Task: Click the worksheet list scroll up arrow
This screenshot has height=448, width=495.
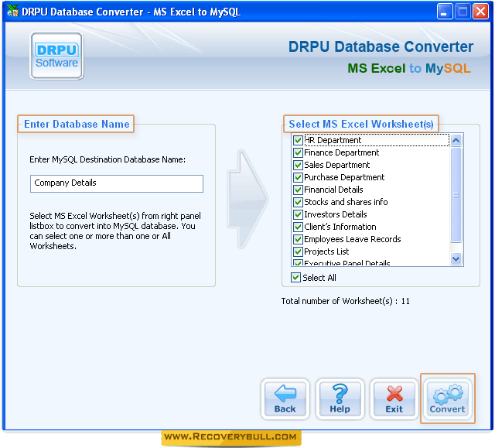Action: tap(456, 140)
